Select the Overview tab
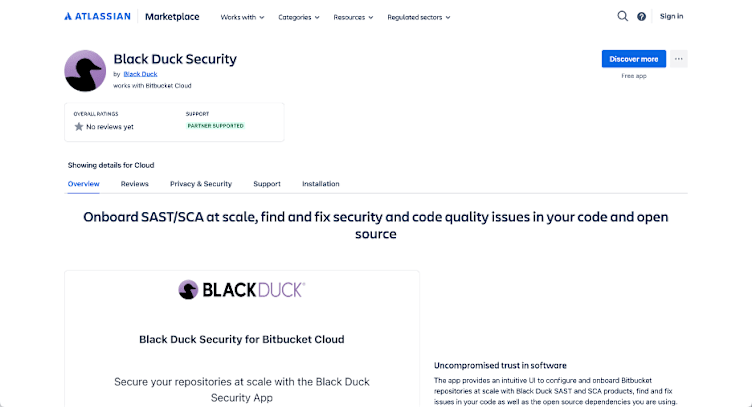Viewport: 752px width, 408px height. [x=83, y=184]
